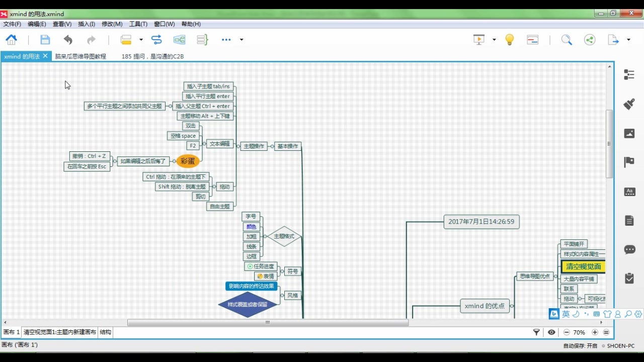The width and height of the screenshot is (644, 362).
Task: Open the presentation mode dropdown arrow
Action: point(494,40)
